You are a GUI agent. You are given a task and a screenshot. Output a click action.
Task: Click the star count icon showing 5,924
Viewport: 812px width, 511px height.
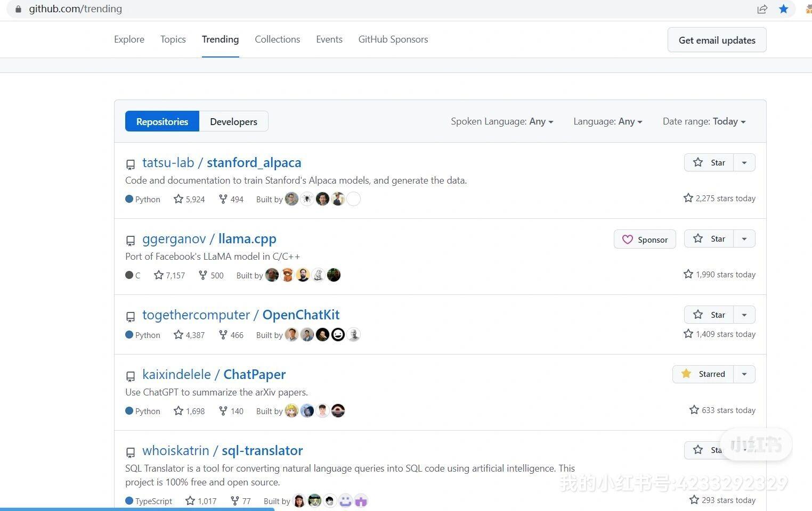point(178,199)
